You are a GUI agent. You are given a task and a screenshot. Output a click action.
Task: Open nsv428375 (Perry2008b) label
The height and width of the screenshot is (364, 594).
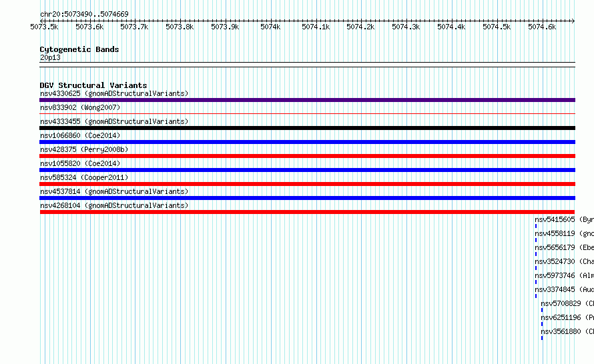point(84,149)
